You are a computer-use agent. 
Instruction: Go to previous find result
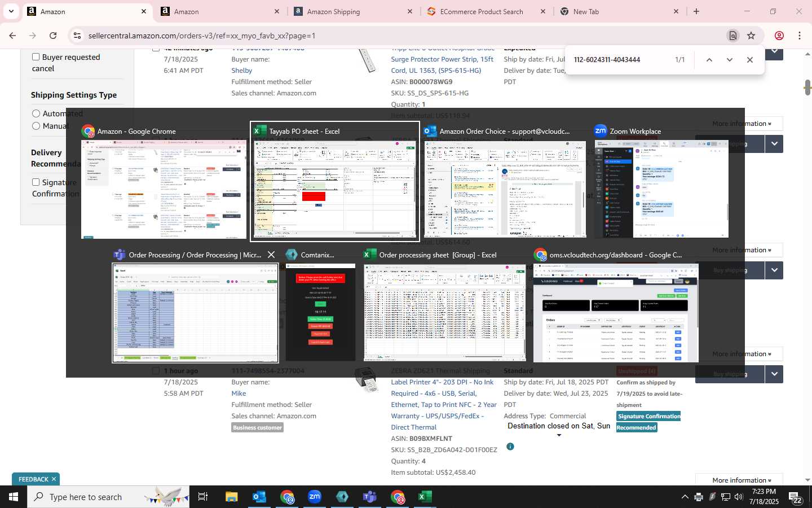pos(709,60)
